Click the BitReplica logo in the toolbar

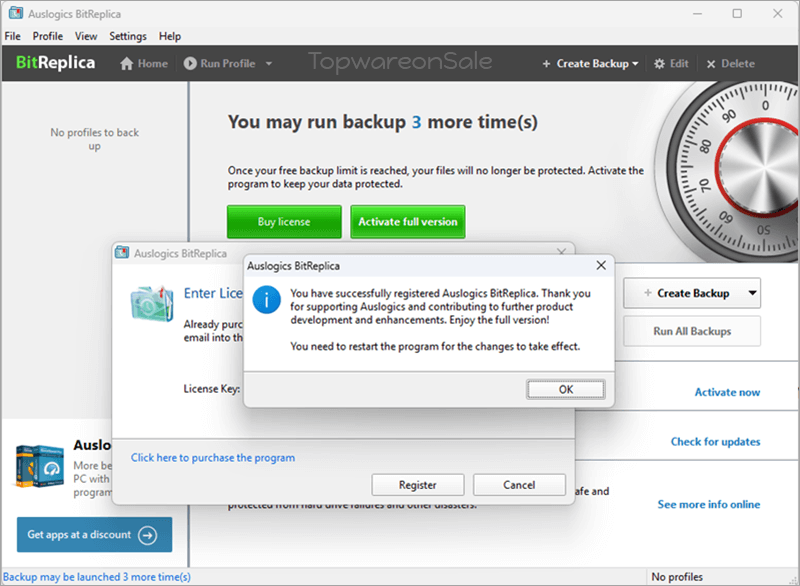point(56,63)
